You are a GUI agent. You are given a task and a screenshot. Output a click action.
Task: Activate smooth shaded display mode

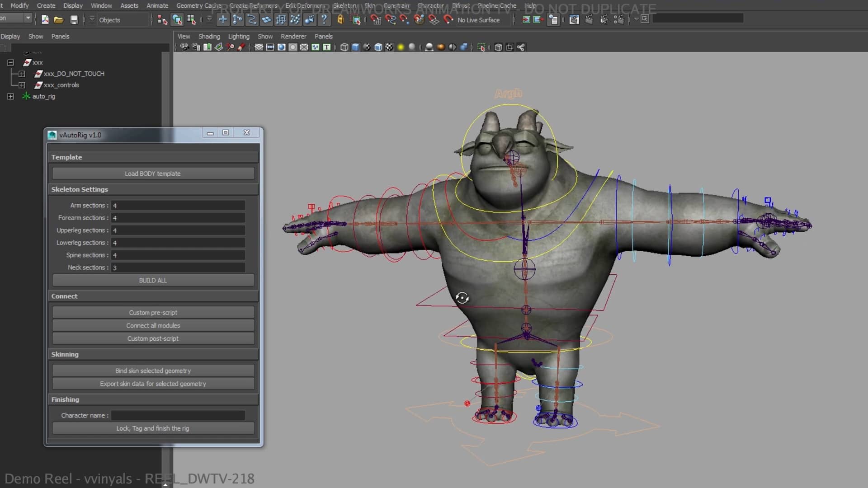pos(355,47)
